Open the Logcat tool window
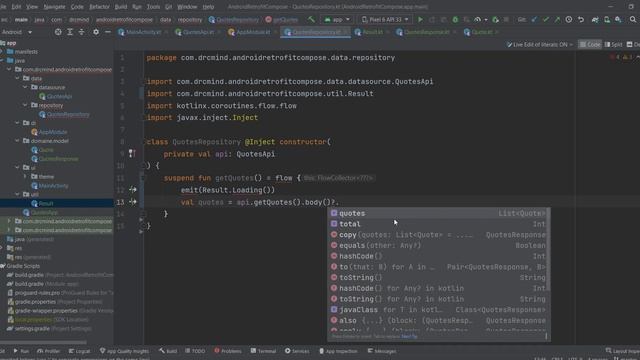Viewport: 640px width, 360px height. point(80,351)
